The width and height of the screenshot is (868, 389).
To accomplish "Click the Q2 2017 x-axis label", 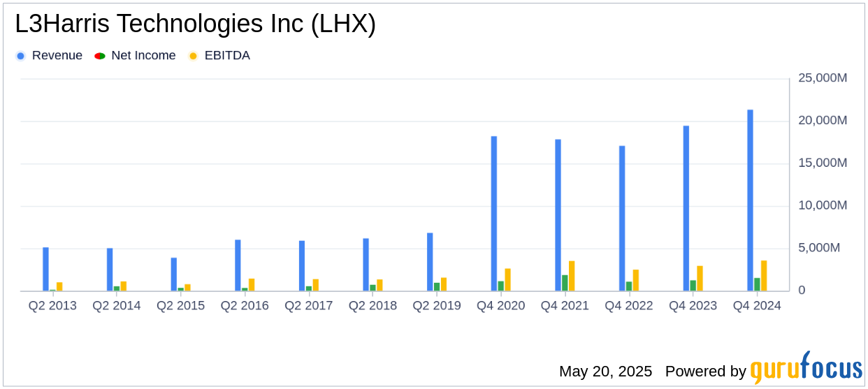I will pyautogui.click(x=309, y=306).
